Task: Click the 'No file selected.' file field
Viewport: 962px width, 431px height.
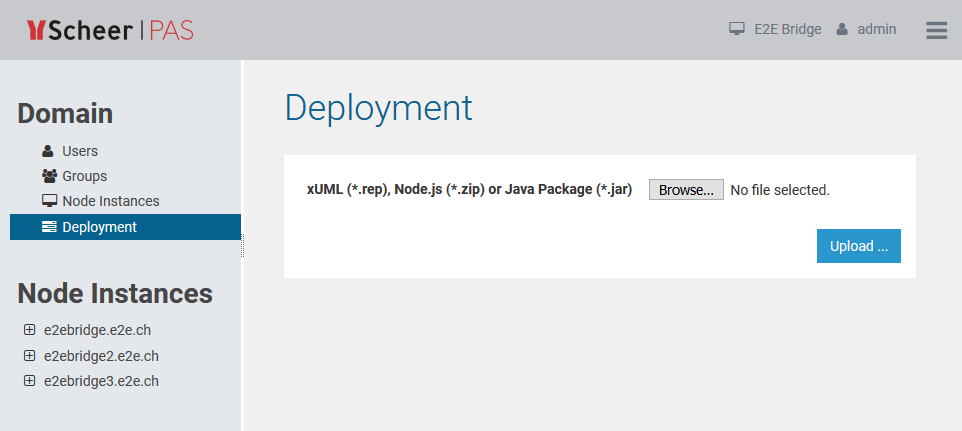Action: click(780, 190)
